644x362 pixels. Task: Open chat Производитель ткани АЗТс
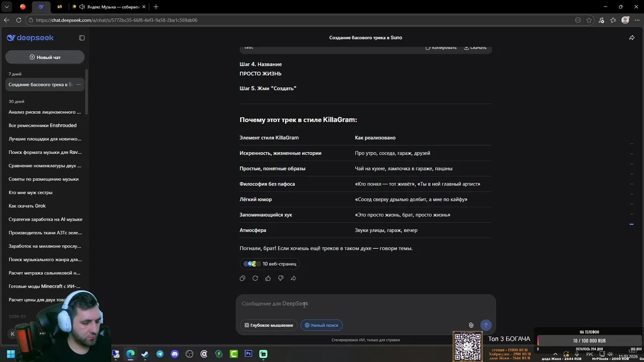tap(45, 233)
